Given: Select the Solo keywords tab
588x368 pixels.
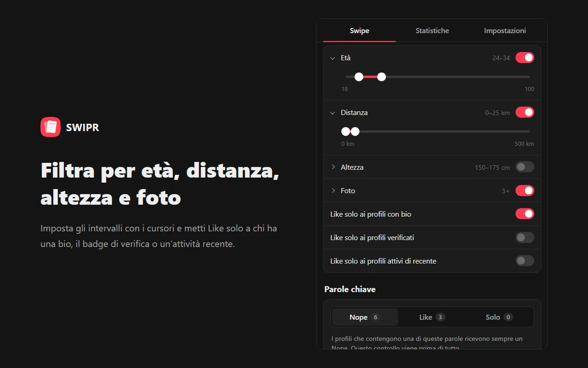Looking at the screenshot, I should [x=499, y=317].
